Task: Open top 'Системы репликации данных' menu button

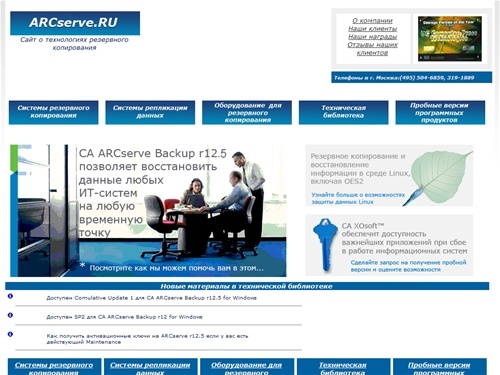Action: pyautogui.click(x=150, y=112)
